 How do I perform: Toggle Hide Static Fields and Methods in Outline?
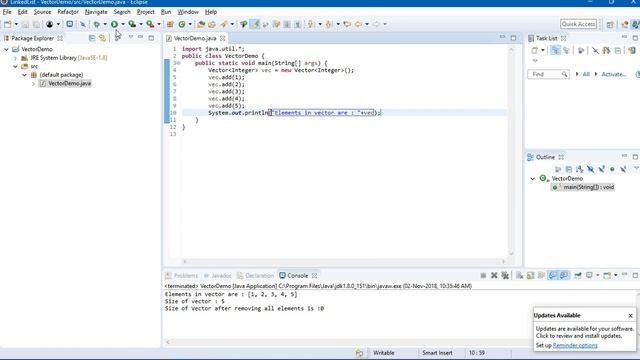tap(601, 169)
